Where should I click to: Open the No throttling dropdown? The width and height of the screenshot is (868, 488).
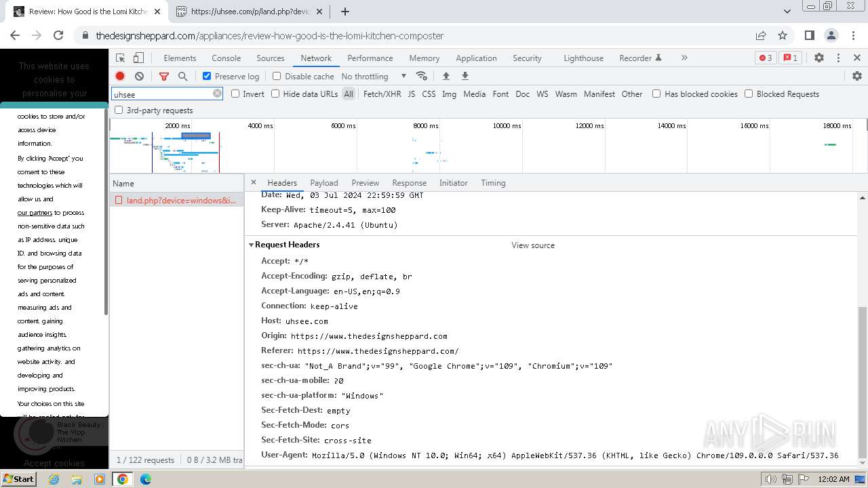click(374, 76)
